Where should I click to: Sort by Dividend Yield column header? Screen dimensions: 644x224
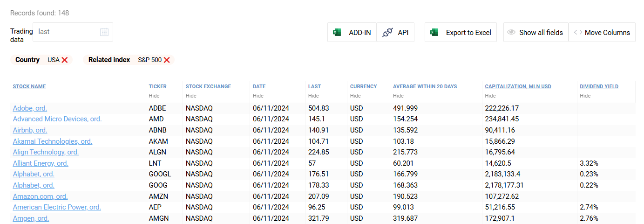tap(599, 86)
